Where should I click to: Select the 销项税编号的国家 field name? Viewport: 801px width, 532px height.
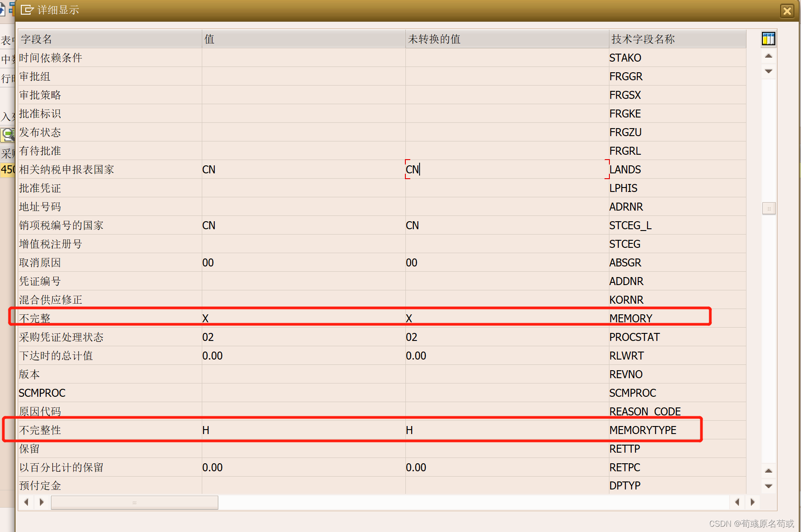pyautogui.click(x=61, y=225)
